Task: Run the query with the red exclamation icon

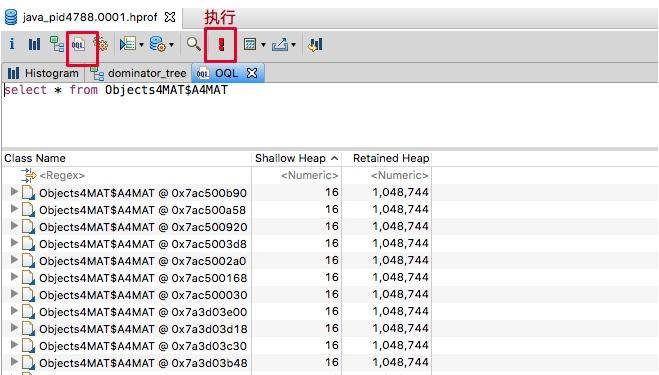Action: (221, 44)
